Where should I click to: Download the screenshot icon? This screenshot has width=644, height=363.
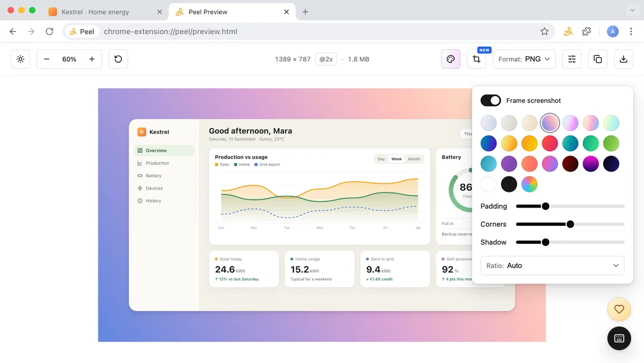[624, 59]
